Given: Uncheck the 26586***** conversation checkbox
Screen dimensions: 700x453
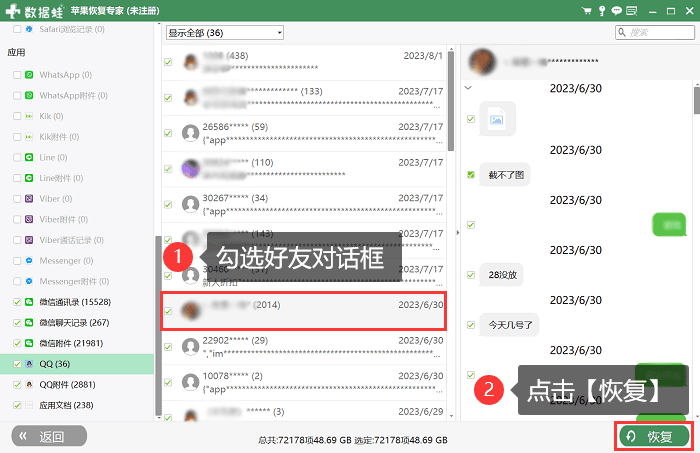Looking at the screenshot, I should pos(168,133).
